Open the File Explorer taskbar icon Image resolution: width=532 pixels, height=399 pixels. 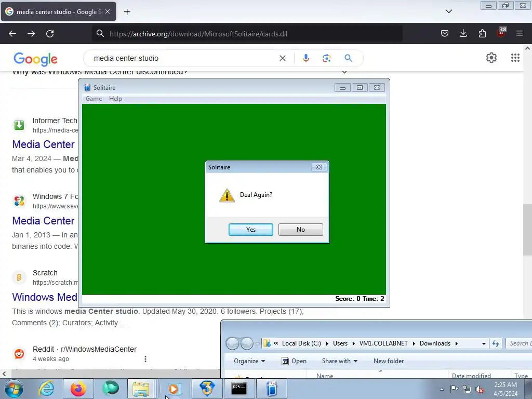click(x=141, y=389)
